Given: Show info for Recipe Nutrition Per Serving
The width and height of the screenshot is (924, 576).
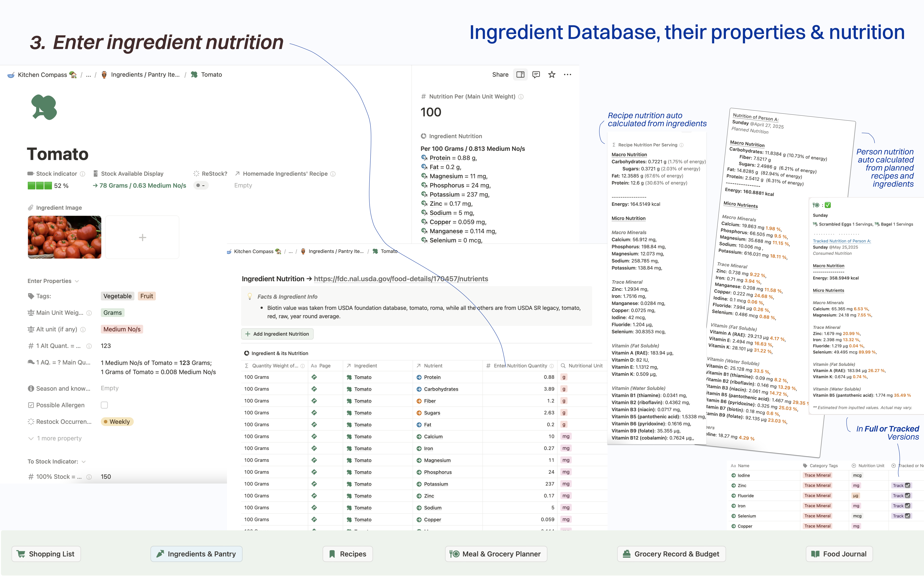Looking at the screenshot, I should [x=682, y=145].
